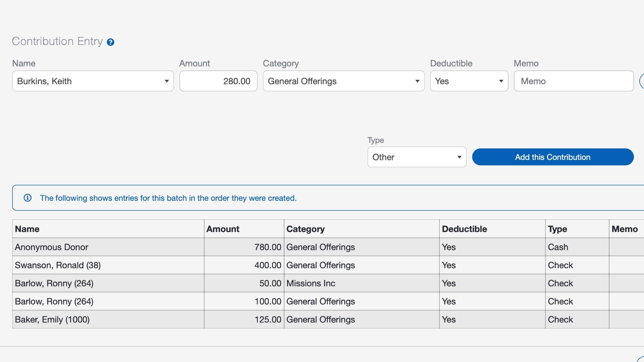Viewport: 644px width, 362px height.
Task: Open the Type dropdown showing Other
Action: pos(417,157)
